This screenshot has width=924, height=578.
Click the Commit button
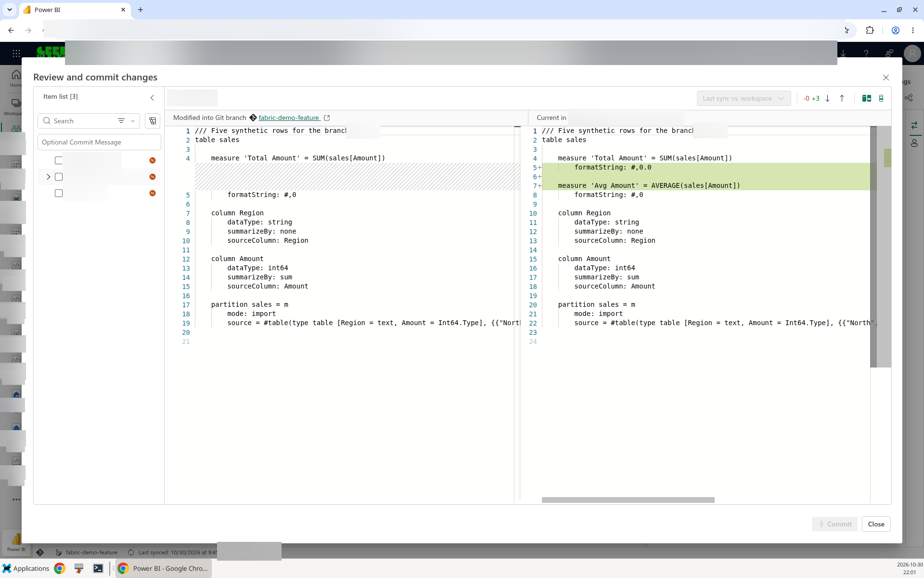[x=834, y=524]
